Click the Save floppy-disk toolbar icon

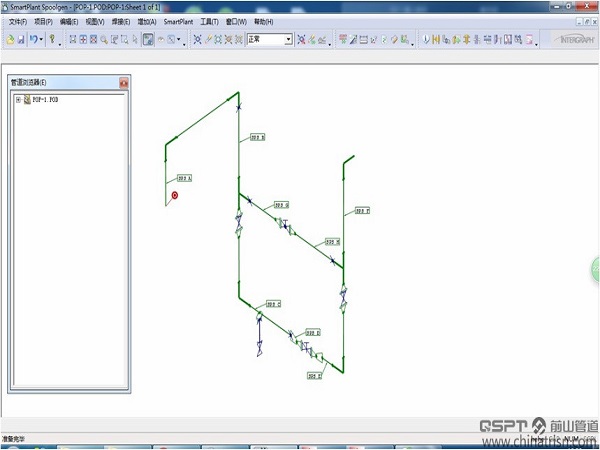pyautogui.click(x=21, y=39)
